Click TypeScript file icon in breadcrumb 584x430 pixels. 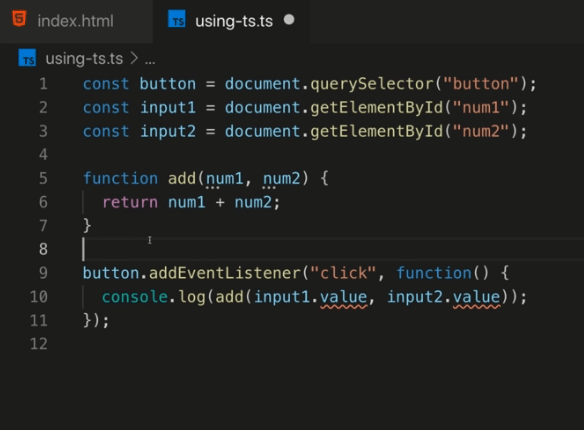(27, 58)
